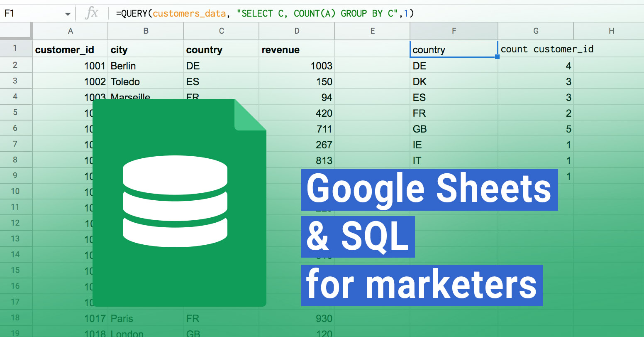Select row 2 header
The height and width of the screenshot is (337, 644).
coord(16,65)
